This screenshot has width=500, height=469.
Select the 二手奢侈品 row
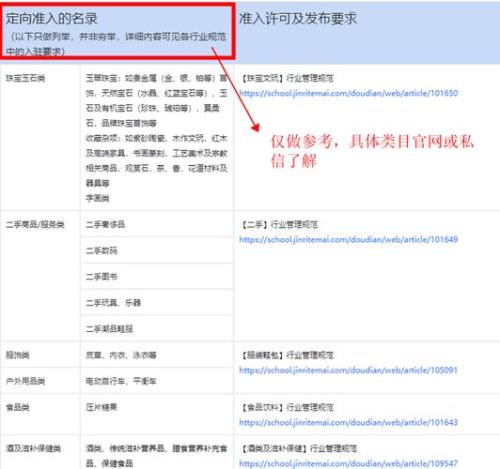click(157, 224)
